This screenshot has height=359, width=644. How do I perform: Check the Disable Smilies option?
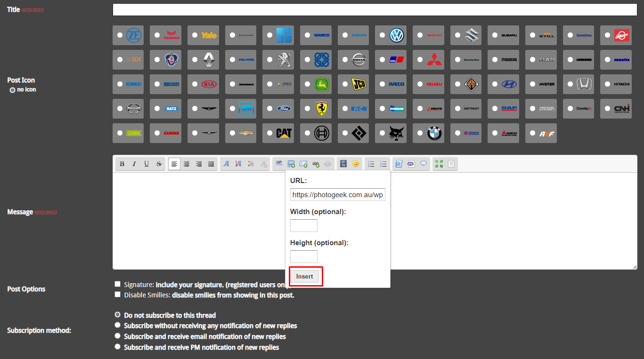(117, 295)
